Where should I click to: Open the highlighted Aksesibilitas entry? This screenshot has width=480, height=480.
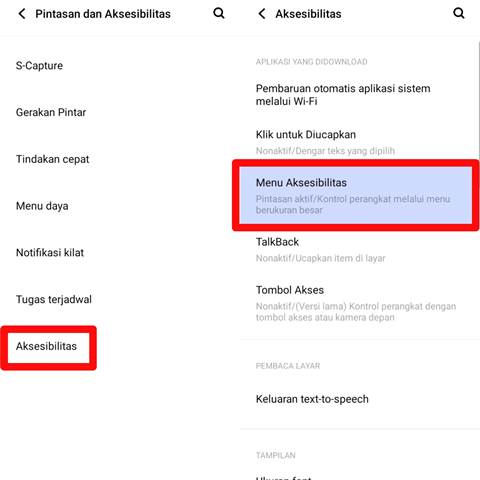[49, 348]
